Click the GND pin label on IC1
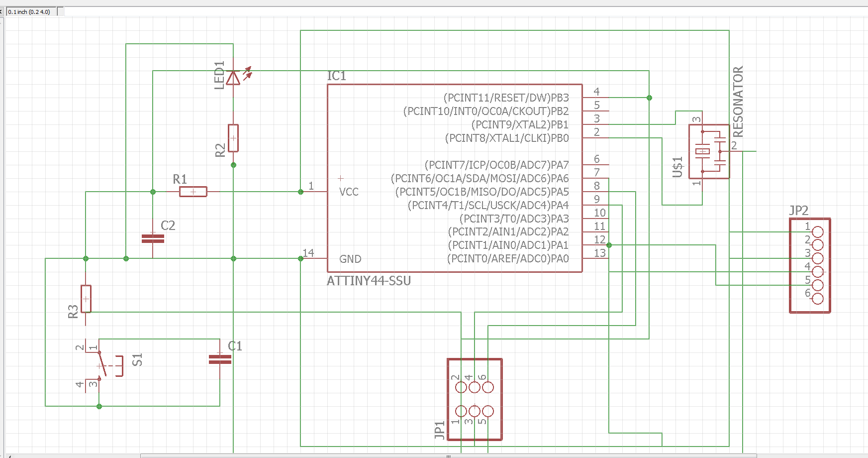 point(350,259)
